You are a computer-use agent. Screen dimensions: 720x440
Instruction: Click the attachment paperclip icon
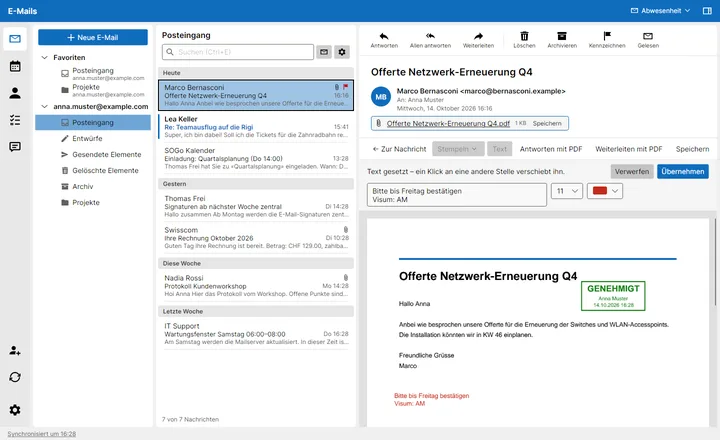pyautogui.click(x=378, y=123)
